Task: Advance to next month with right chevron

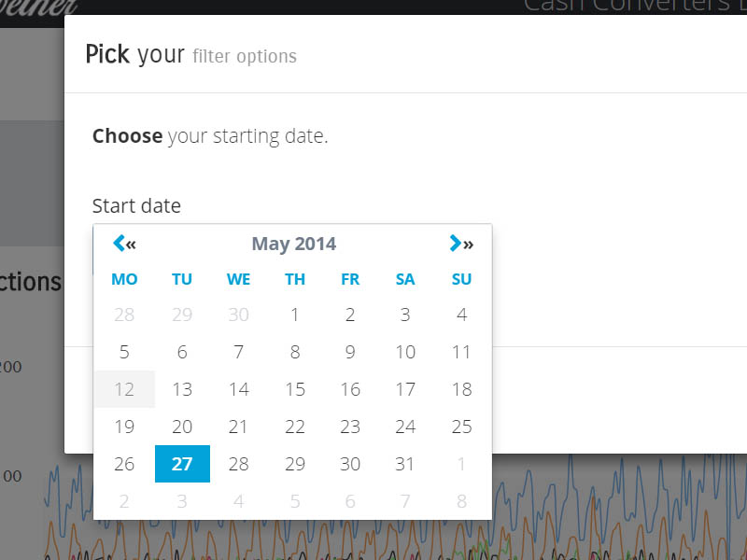Action: (455, 244)
